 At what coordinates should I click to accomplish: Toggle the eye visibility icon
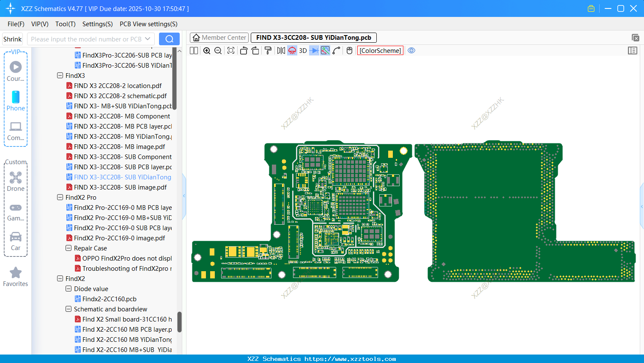(411, 51)
